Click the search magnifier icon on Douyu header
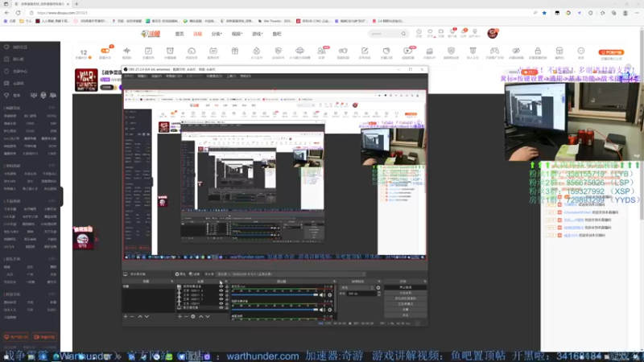The image size is (644, 362). (403, 34)
